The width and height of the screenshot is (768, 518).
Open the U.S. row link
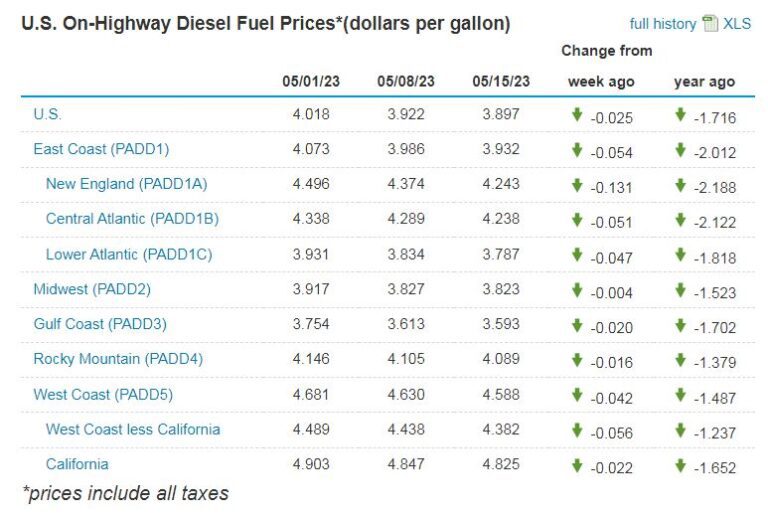48,115
